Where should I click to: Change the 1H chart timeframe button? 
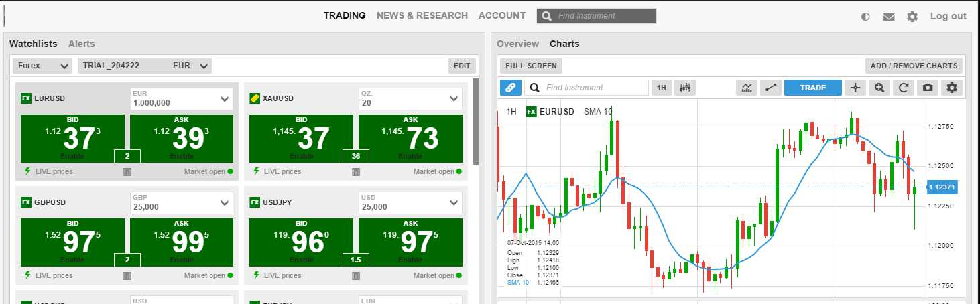pyautogui.click(x=662, y=88)
